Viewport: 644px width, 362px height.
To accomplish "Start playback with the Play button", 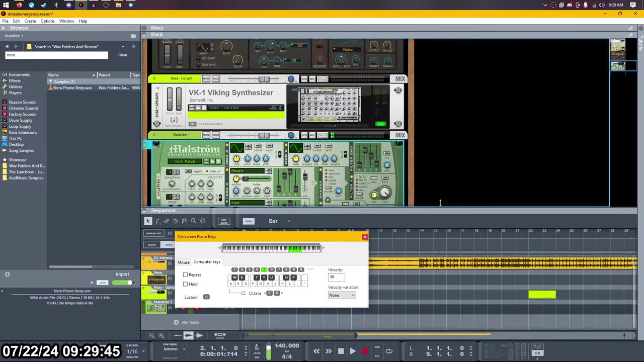I will 353,351.
